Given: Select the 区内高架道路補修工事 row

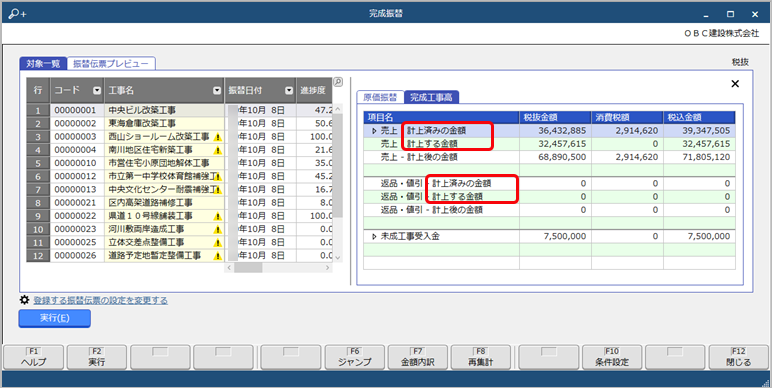Looking at the screenshot, I should pyautogui.click(x=180, y=203).
